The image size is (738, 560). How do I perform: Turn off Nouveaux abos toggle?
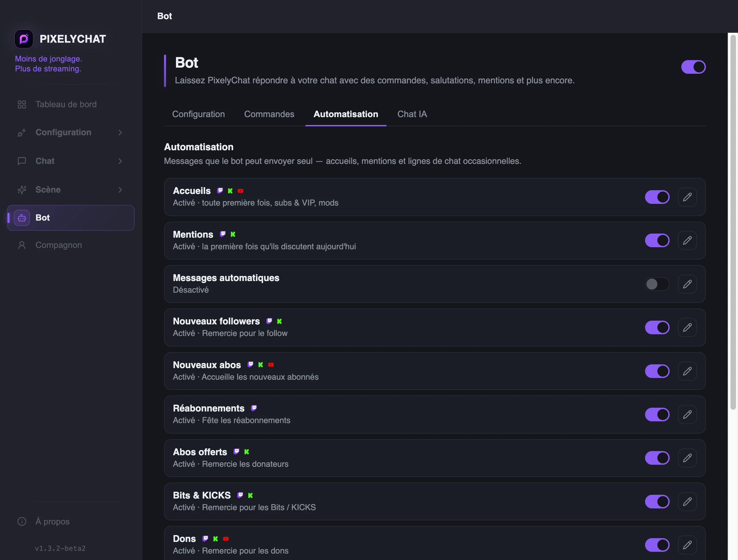pyautogui.click(x=657, y=371)
